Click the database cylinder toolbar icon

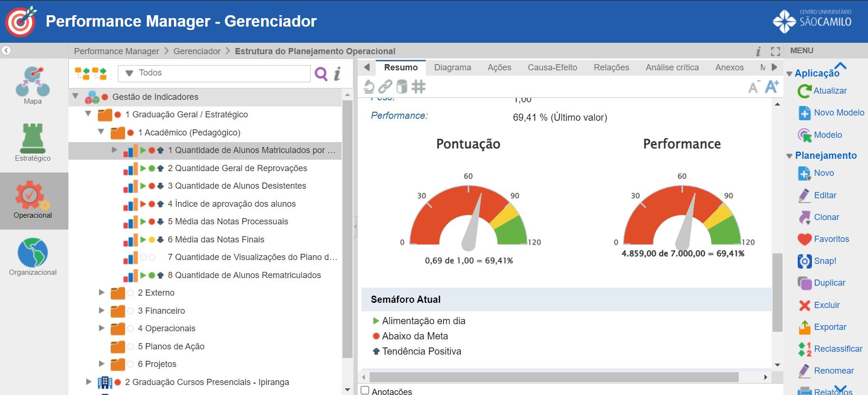pyautogui.click(x=402, y=87)
